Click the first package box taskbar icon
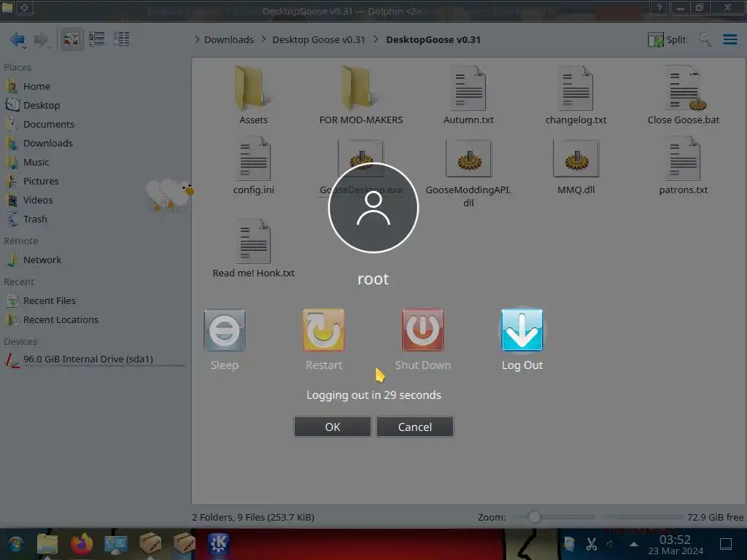The image size is (747, 560). 150,543
